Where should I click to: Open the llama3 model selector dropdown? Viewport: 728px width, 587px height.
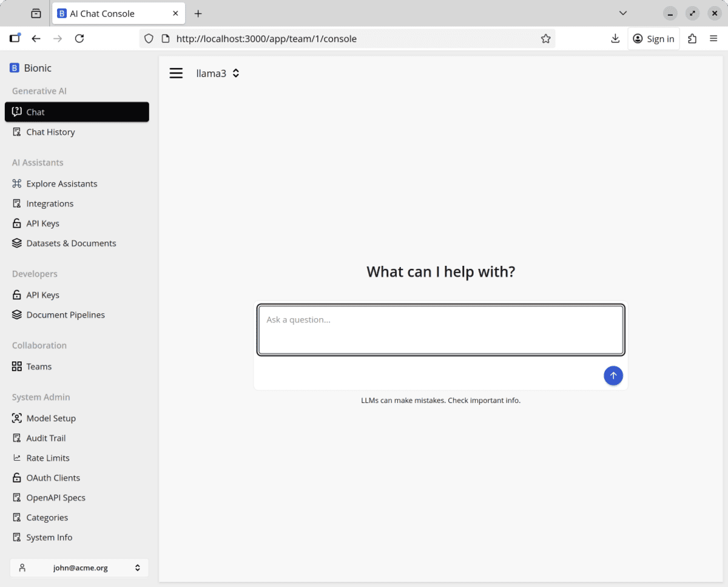click(x=218, y=73)
